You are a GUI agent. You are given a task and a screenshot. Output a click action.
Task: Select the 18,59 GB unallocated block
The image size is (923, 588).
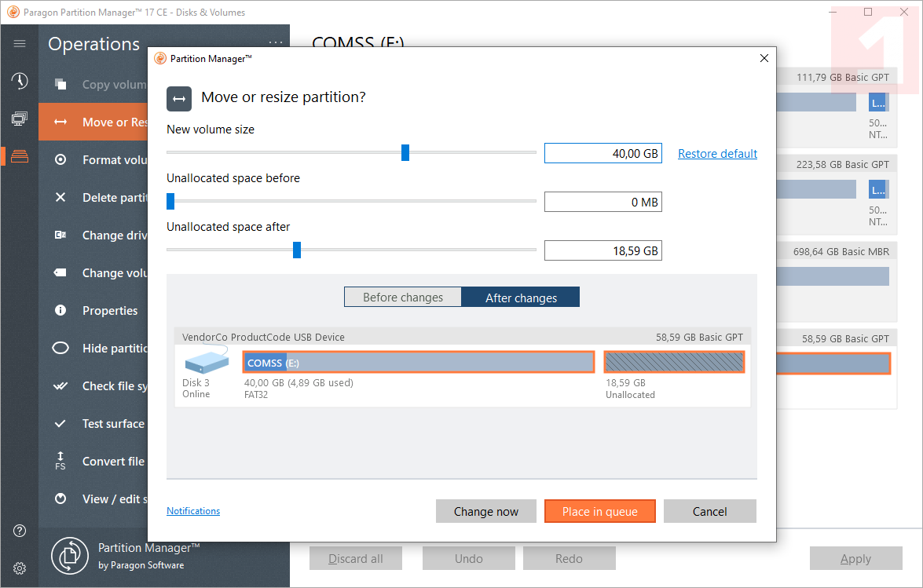pos(675,362)
